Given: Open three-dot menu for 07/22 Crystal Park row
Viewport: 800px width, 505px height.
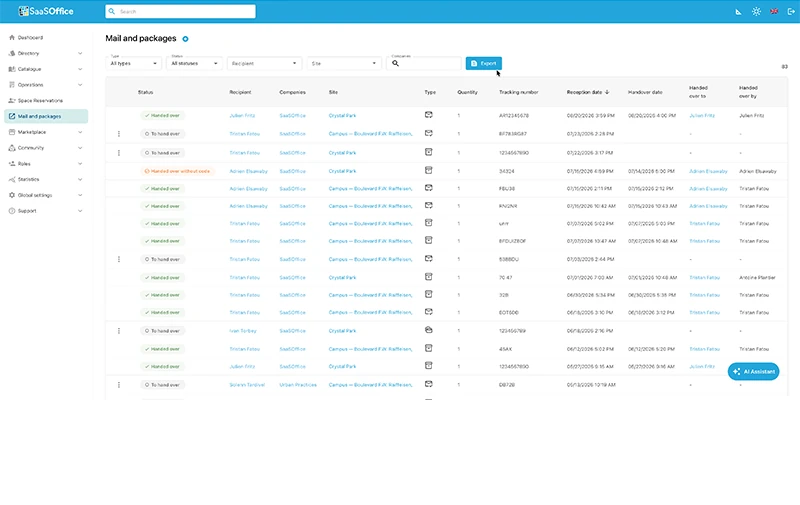Looking at the screenshot, I should click(119, 153).
